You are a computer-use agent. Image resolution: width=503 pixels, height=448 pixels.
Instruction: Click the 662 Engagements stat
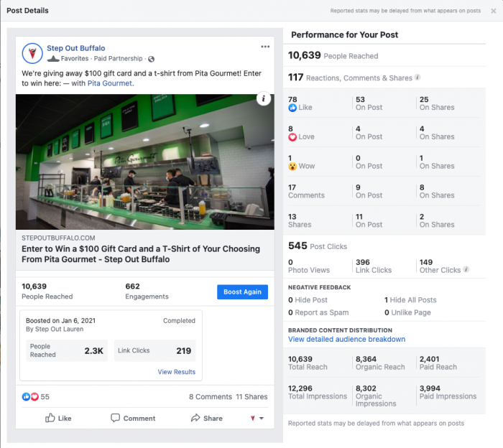click(147, 291)
